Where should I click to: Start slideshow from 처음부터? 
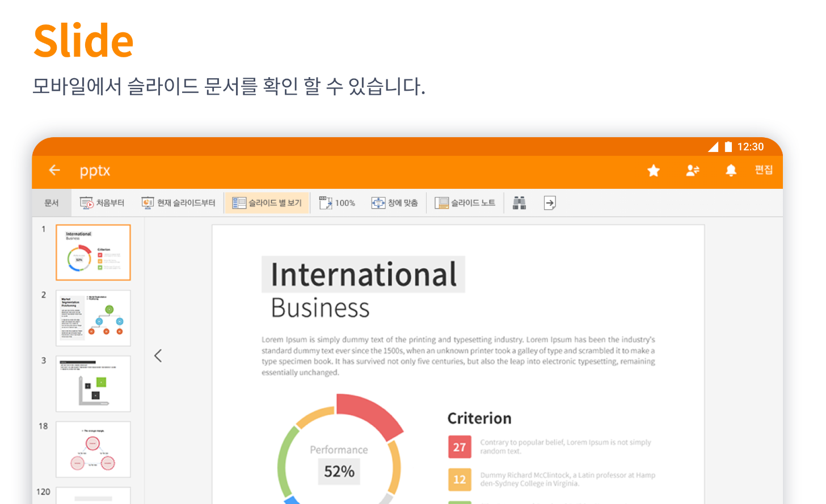pyautogui.click(x=102, y=203)
